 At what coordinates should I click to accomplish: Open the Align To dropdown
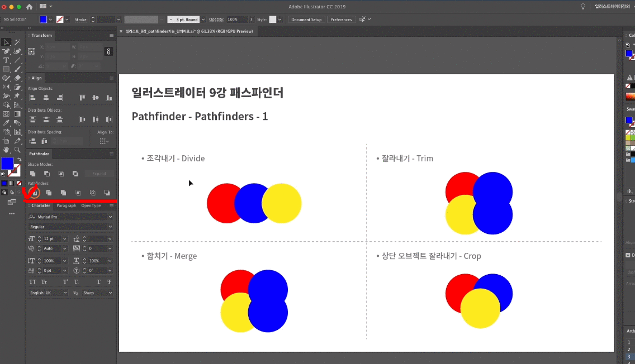(x=103, y=141)
